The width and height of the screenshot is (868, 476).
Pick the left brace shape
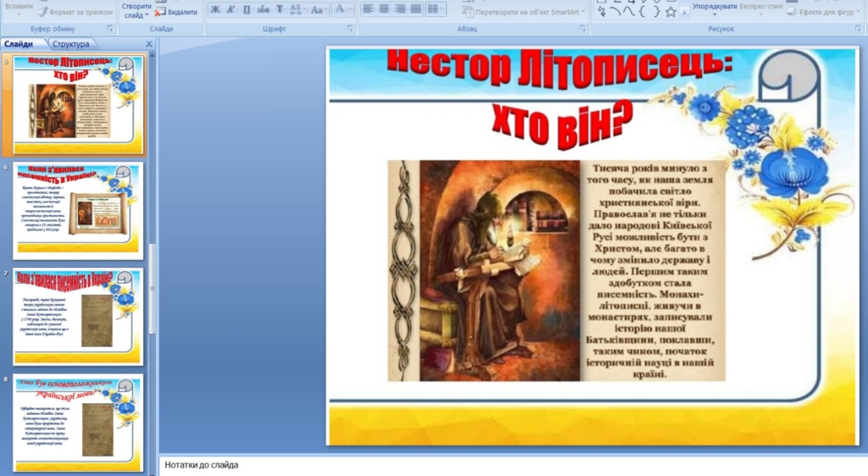pyautogui.click(x=643, y=12)
